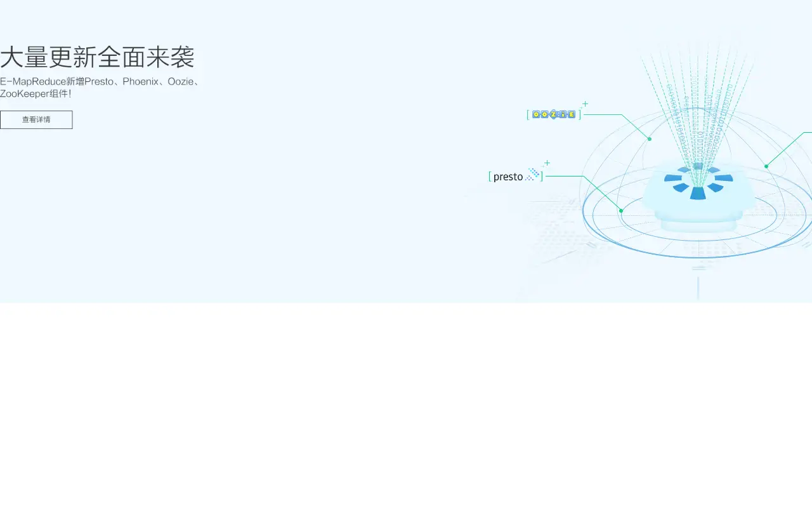
Task: Click the 查看详情 button
Action: coord(36,119)
